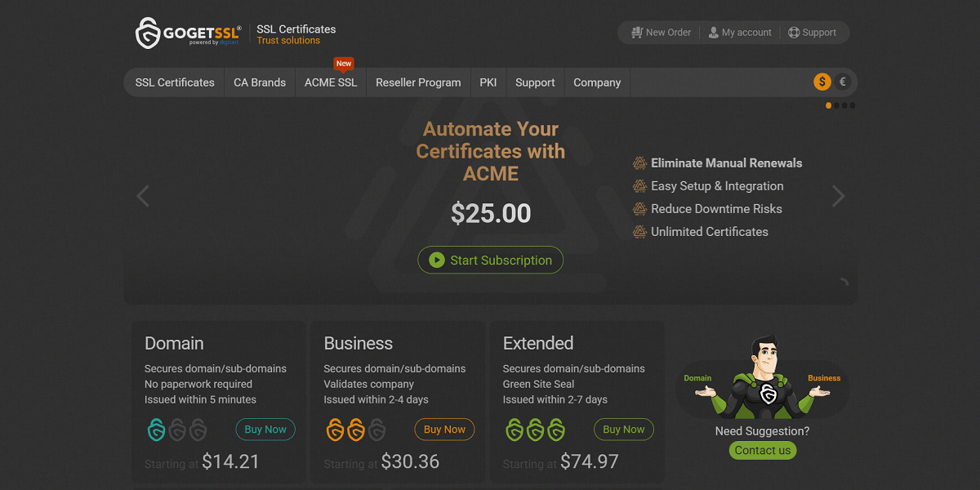Screen dimensions: 980x490
Task: Click the Validates company text
Action: tap(368, 384)
